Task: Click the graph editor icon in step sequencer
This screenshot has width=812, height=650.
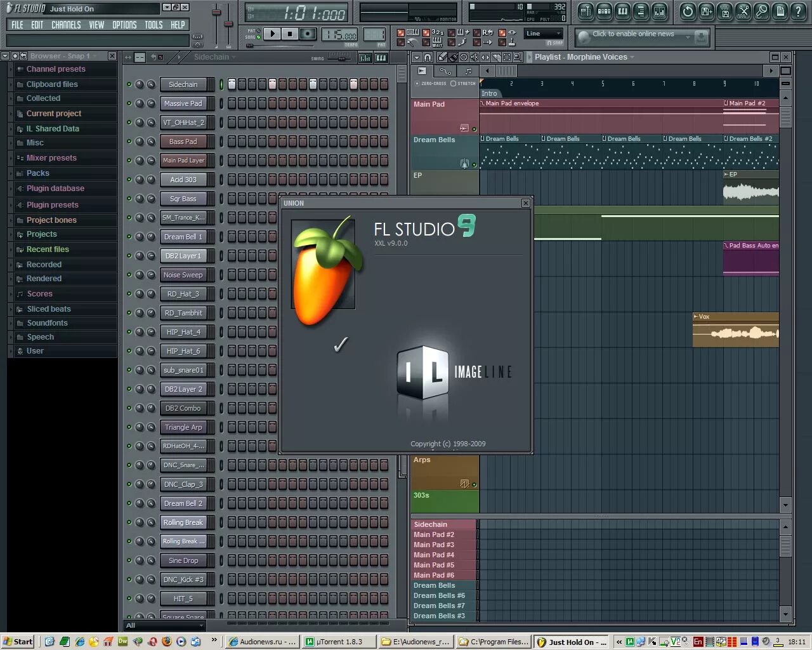Action: 365,58
